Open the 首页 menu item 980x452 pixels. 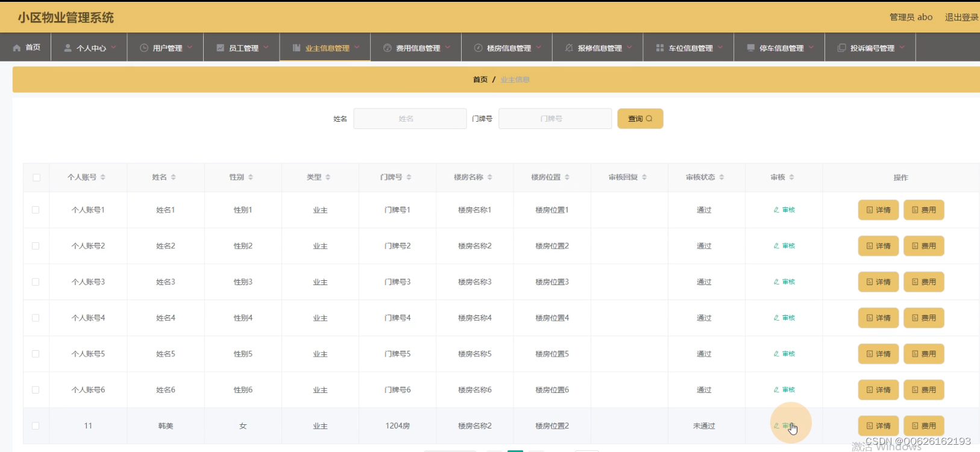[26, 48]
